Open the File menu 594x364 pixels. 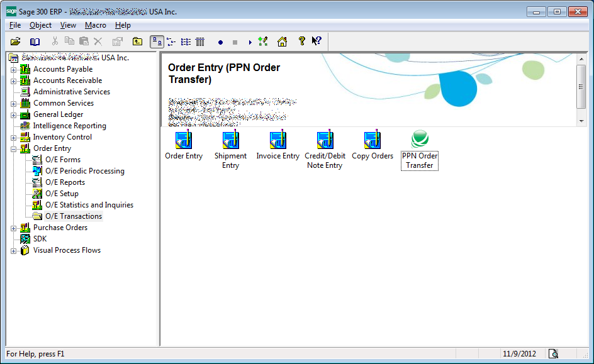click(x=15, y=25)
